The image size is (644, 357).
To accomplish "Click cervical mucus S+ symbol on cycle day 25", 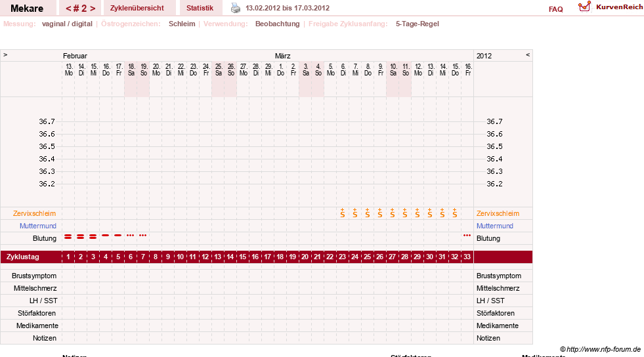I will [368, 213].
